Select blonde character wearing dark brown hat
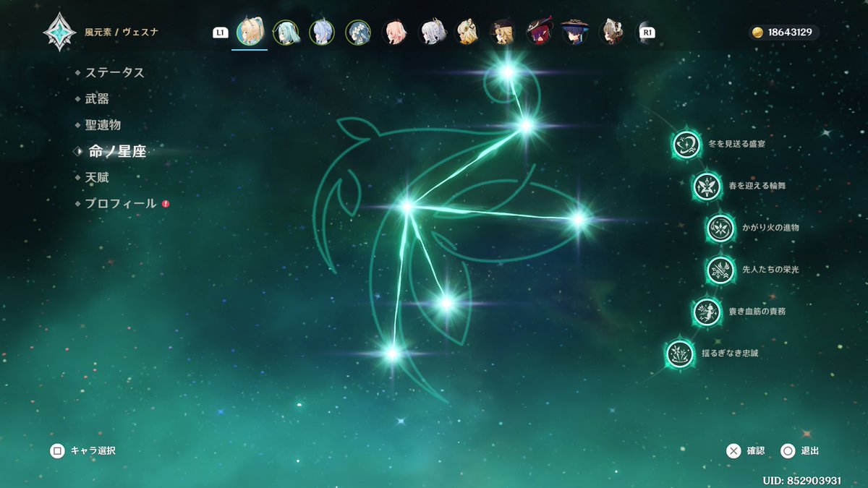Viewport: 868px width, 488px height. (x=503, y=32)
